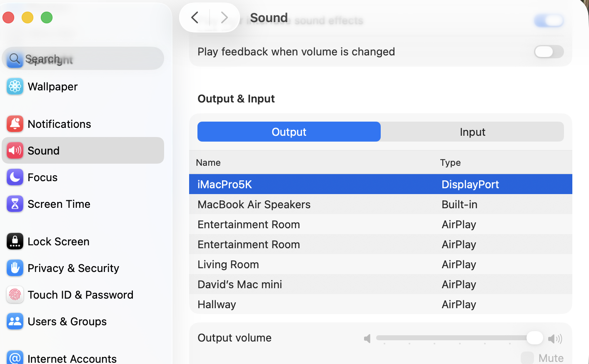Open Screen Time settings

(83, 204)
